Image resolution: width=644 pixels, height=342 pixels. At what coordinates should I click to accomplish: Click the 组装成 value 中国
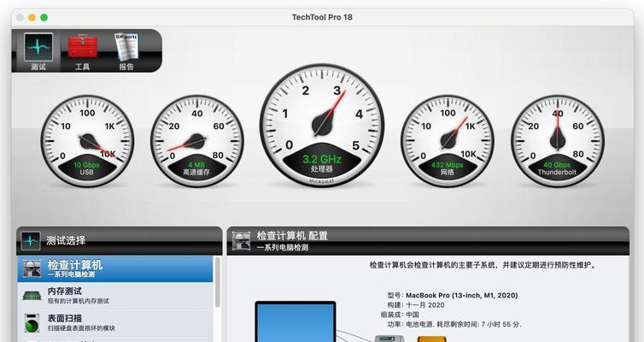(413, 315)
